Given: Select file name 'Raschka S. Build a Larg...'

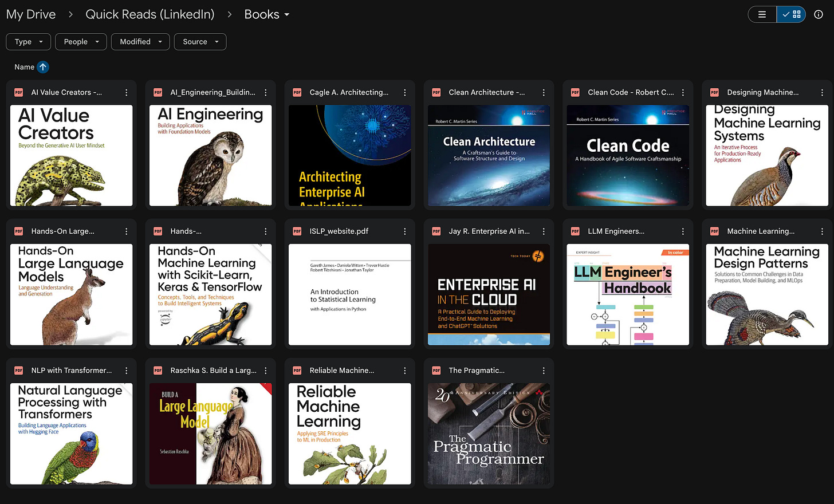Looking at the screenshot, I should click(x=213, y=371).
